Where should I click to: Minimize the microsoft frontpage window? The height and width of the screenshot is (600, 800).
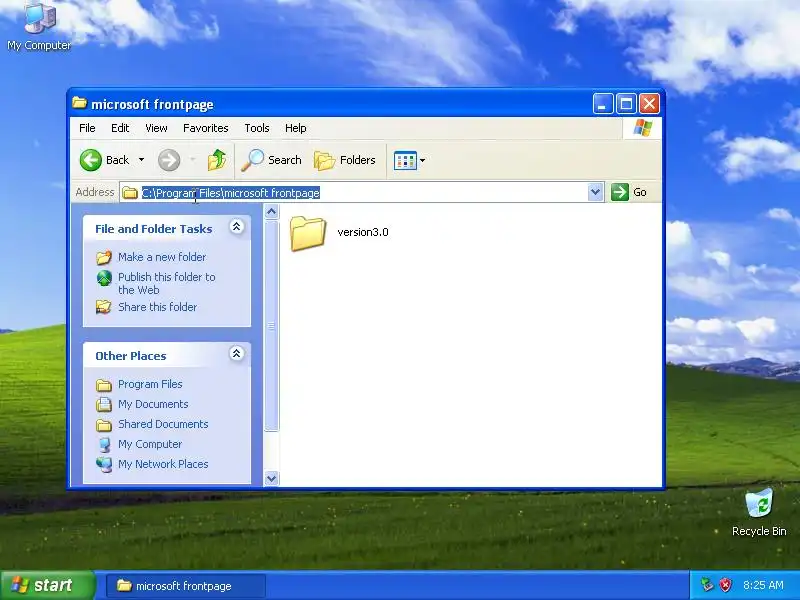(603, 104)
